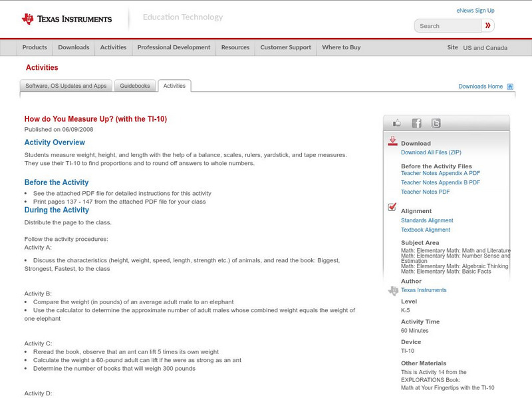Click the Print pages 137 - 147 bullet
Image resolution: width=532 pixels, height=398 pixels.
point(120,202)
